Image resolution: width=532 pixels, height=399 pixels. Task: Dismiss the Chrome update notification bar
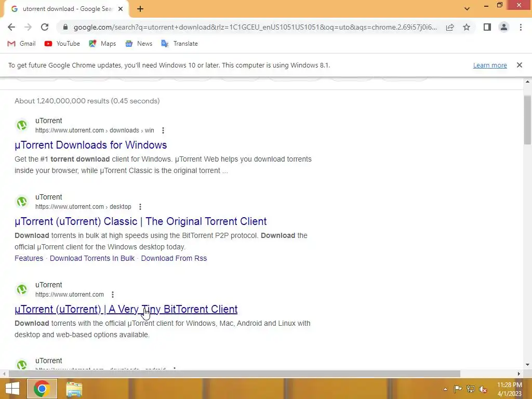click(519, 65)
